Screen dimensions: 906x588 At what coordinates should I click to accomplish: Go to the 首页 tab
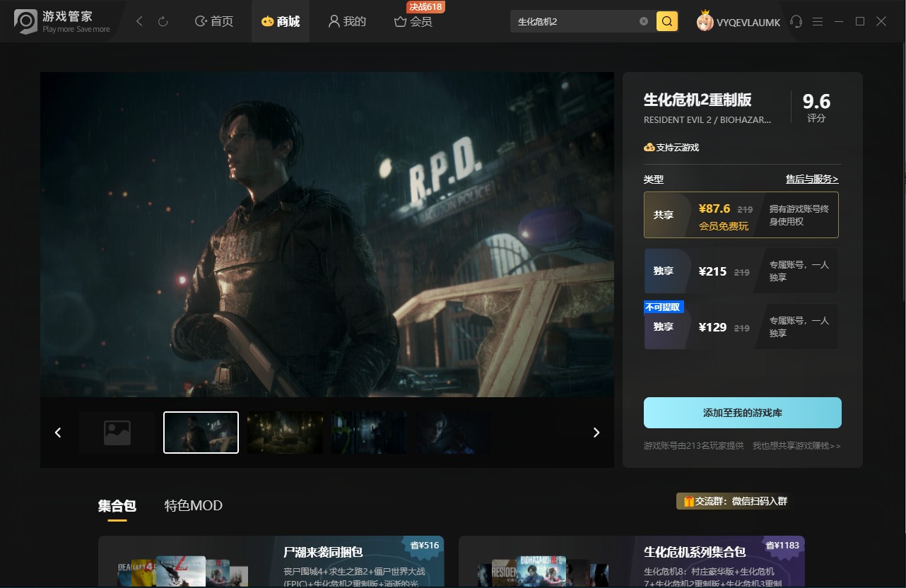point(213,22)
